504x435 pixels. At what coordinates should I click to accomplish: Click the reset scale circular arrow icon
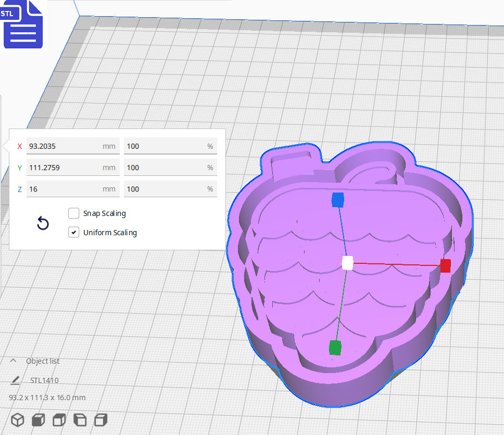click(42, 223)
